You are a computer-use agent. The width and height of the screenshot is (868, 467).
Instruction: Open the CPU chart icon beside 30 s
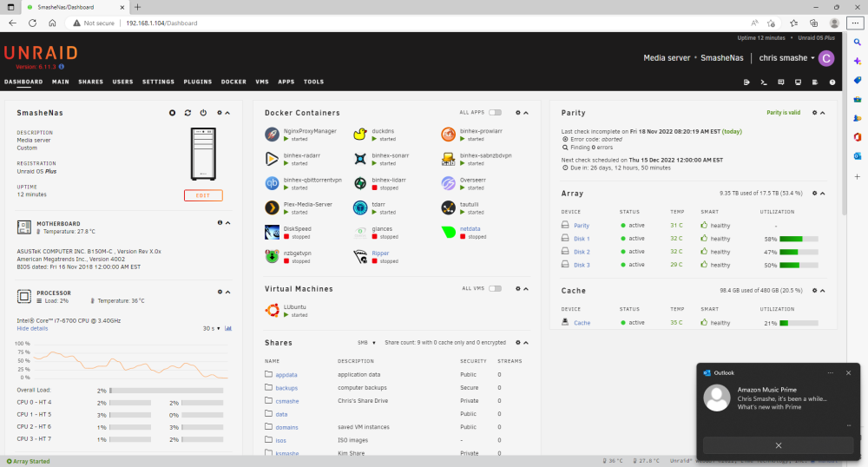tap(228, 328)
